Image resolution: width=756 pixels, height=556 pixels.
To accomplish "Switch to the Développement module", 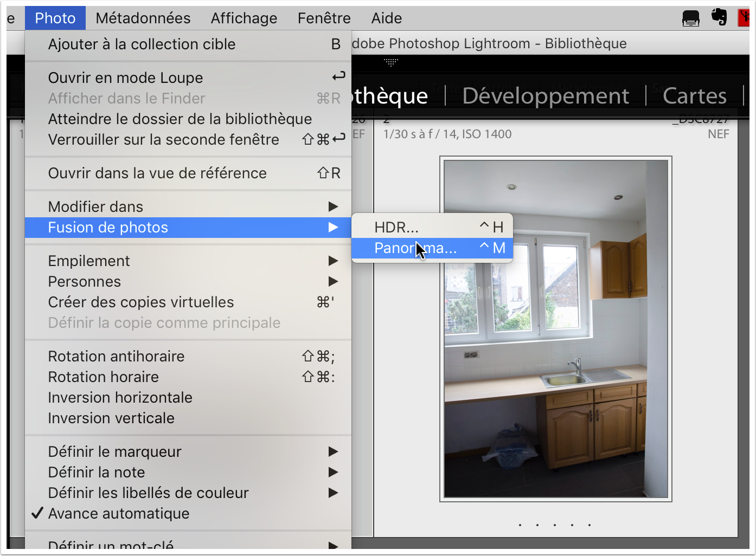I will pyautogui.click(x=546, y=96).
